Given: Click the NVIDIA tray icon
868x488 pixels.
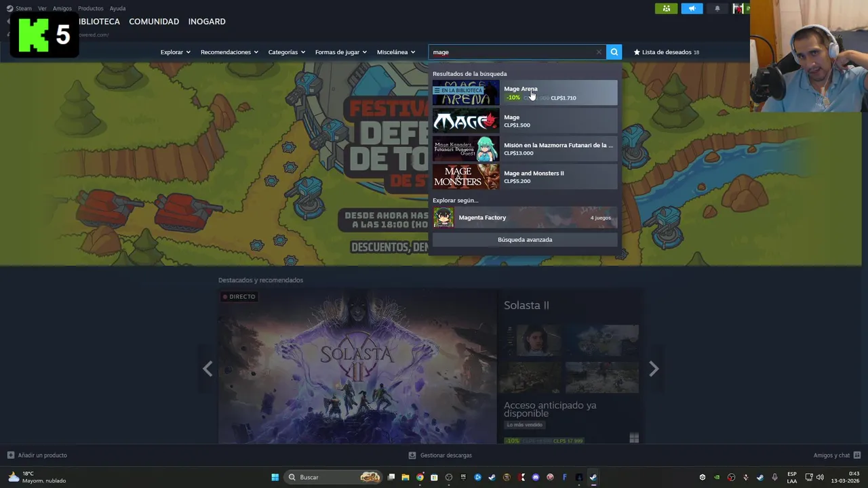Looking at the screenshot, I should (x=717, y=477).
